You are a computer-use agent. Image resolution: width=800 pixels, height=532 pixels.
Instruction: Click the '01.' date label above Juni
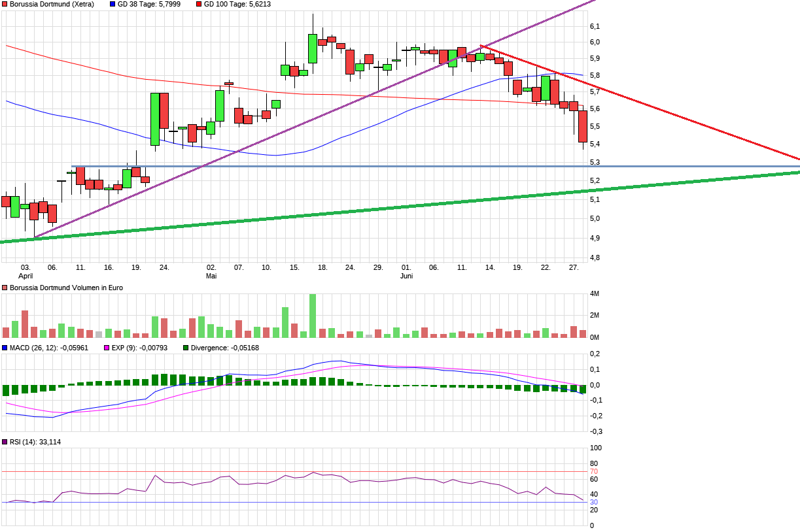tap(406, 267)
